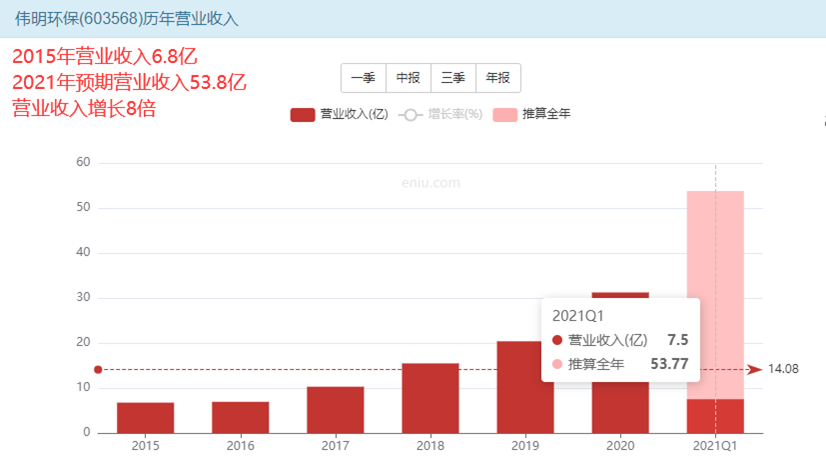Click the tooltip 营业收入(亿) red dot
Screen dimensions: 826x457
(x=557, y=340)
